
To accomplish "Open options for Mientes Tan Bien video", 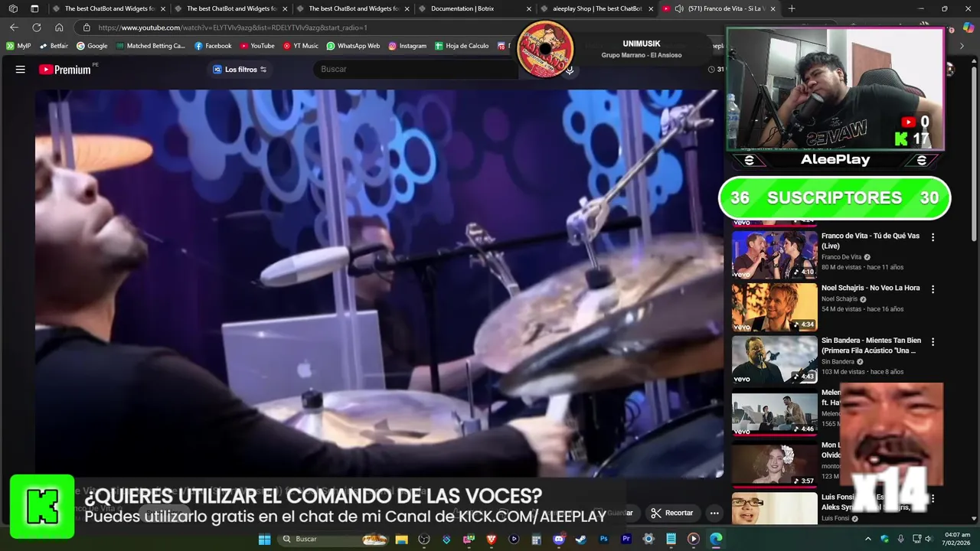I will coord(933,341).
